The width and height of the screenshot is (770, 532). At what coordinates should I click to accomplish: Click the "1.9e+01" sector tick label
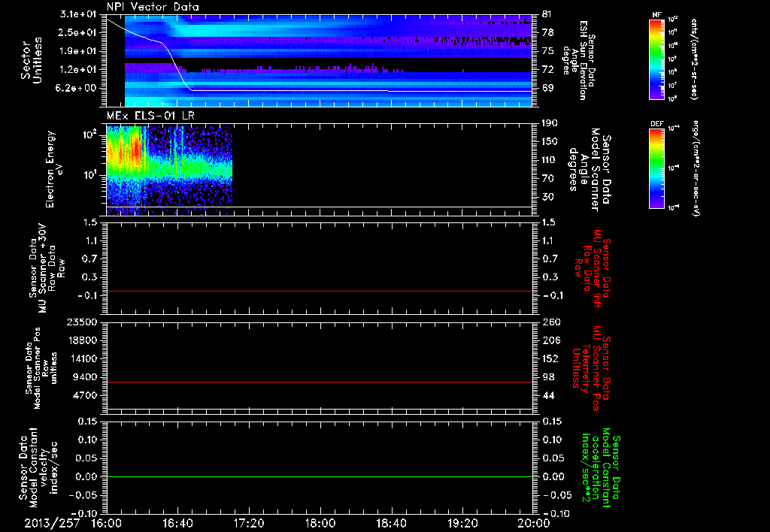(78, 51)
